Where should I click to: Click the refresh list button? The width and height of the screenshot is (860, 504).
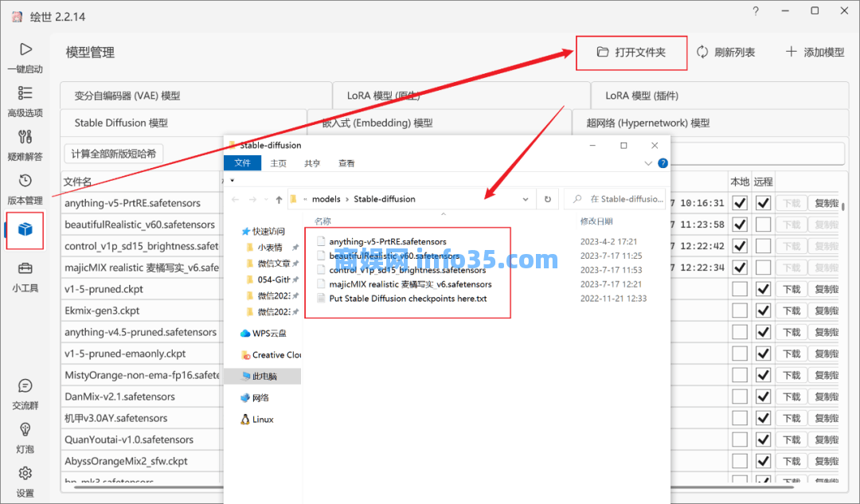(x=725, y=52)
